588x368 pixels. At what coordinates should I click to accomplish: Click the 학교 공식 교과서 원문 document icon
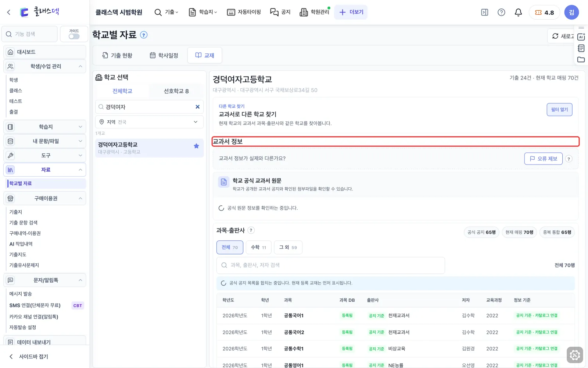click(x=223, y=182)
